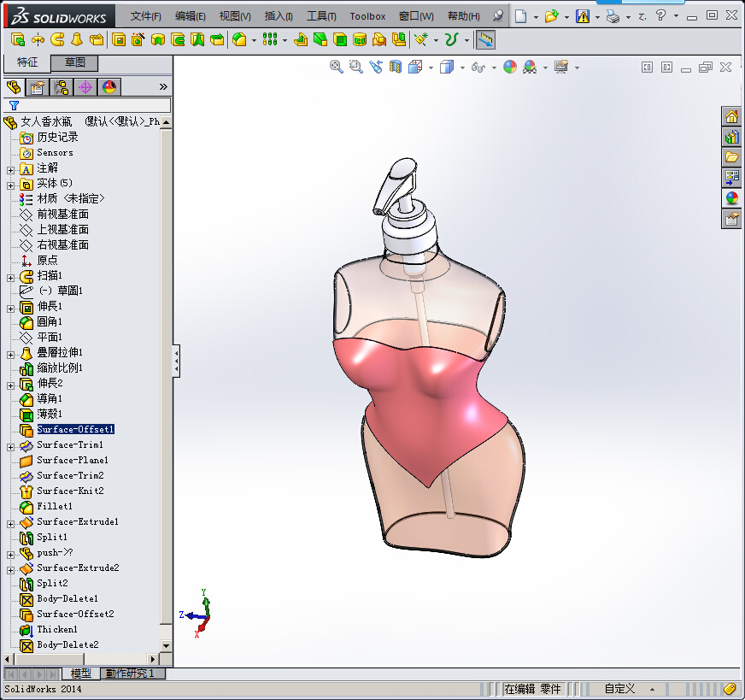
Task: Open the 视图(V) menu
Action: click(235, 16)
